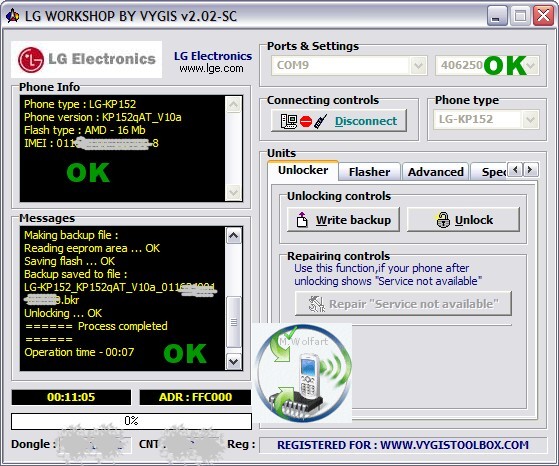Click the LG Electronics blue text link
Screen dimensions: 559x466
tap(213, 56)
